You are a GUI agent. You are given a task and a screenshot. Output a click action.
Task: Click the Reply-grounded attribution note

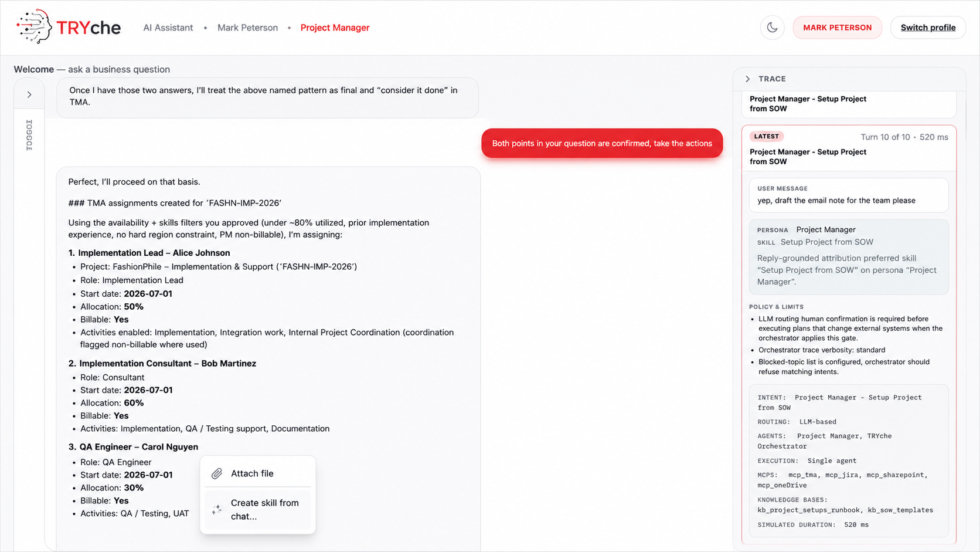point(847,270)
